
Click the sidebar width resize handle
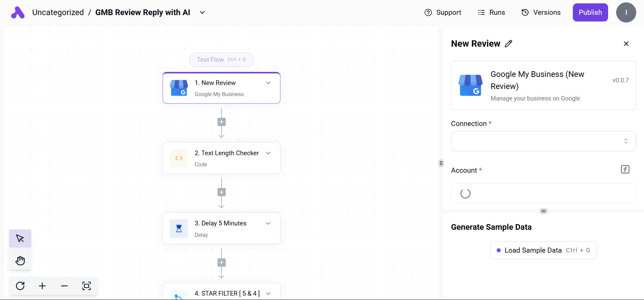click(x=441, y=163)
